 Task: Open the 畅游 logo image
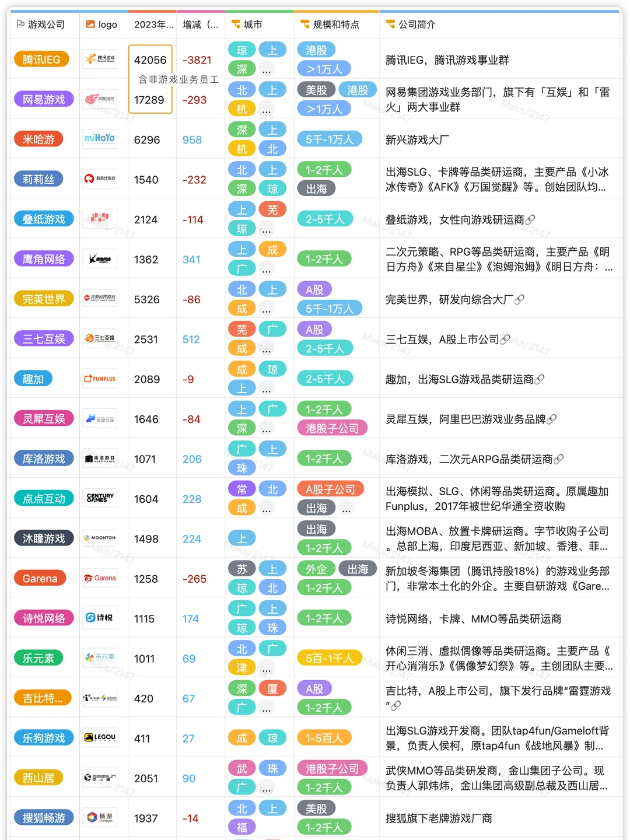pos(100,818)
